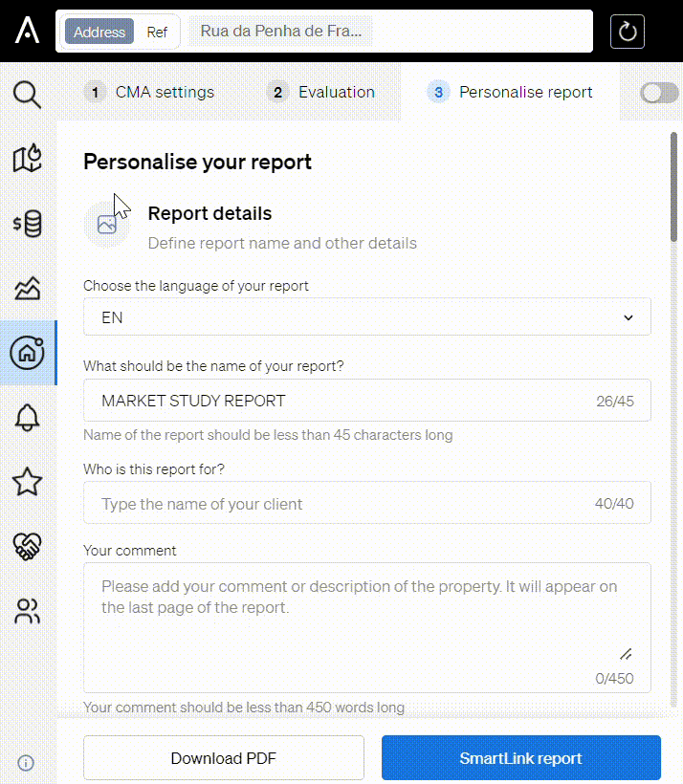Open the dollar coins pricing icon

click(x=27, y=224)
